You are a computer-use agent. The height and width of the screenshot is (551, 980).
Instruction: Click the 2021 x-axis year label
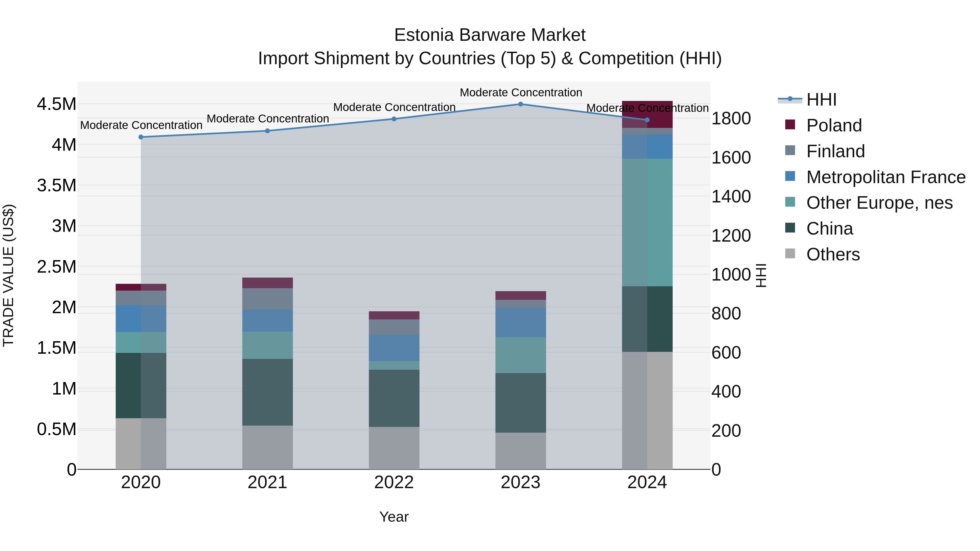point(267,482)
